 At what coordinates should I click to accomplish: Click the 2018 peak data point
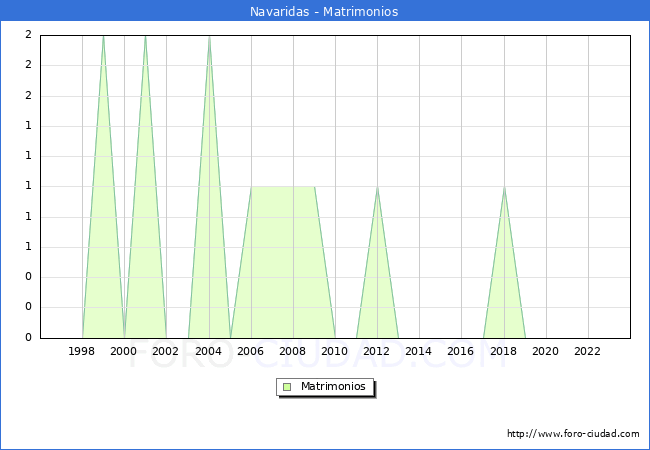pyautogui.click(x=504, y=187)
